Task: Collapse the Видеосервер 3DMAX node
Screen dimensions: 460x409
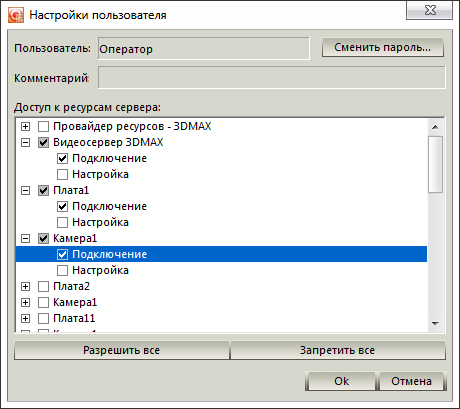Action: pos(25,142)
